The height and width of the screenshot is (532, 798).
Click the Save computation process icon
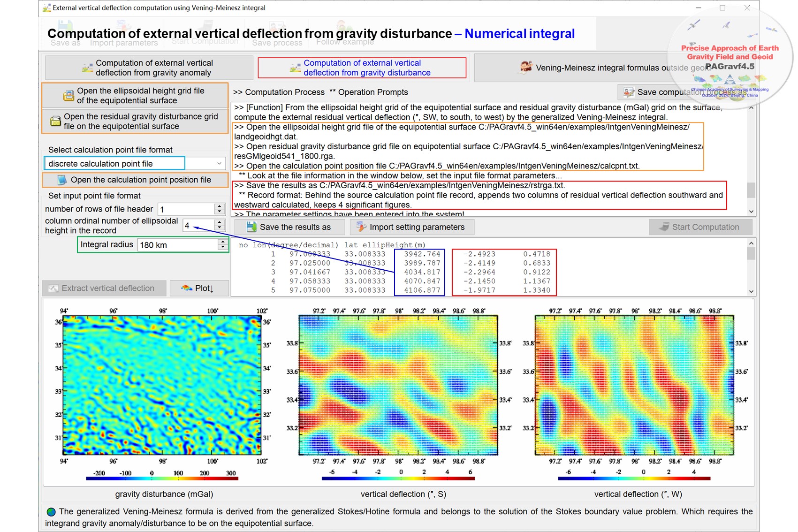[x=629, y=92]
